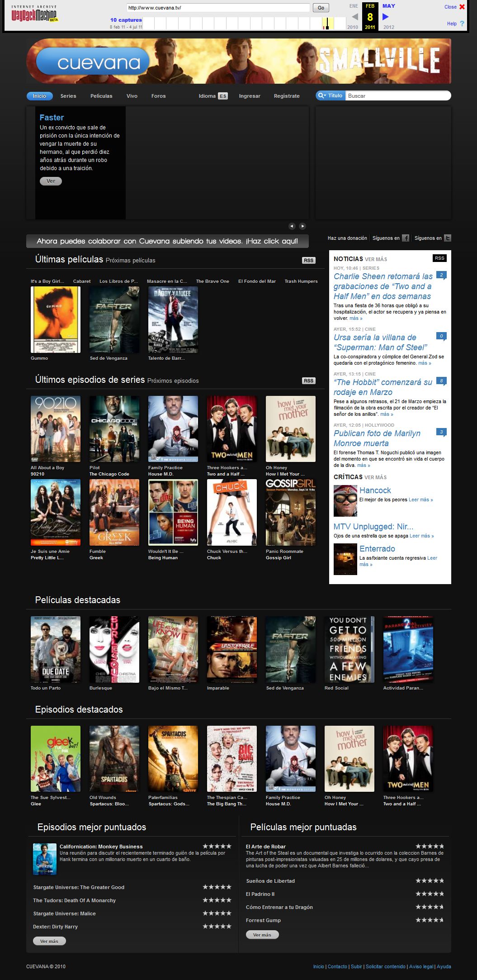Image resolution: width=477 pixels, height=980 pixels.
Task: Click VER MÁS next to CRÍTICAS
Action: coord(376,477)
